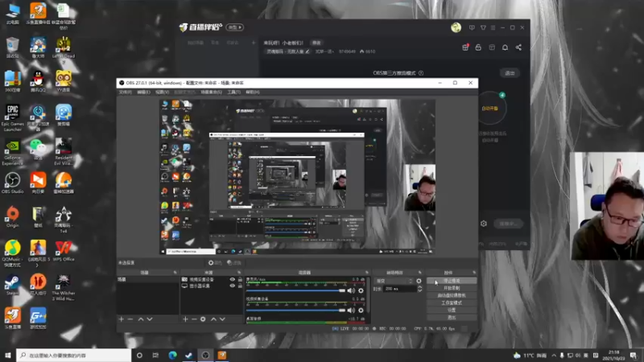The width and height of the screenshot is (644, 362).
Task: Toggle the auto-start circular button in companion
Action: tap(491, 109)
